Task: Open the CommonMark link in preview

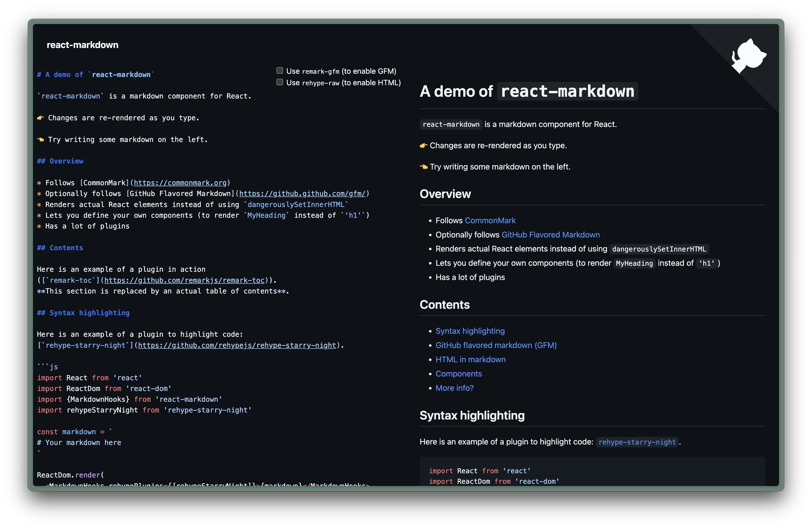Action: click(490, 220)
